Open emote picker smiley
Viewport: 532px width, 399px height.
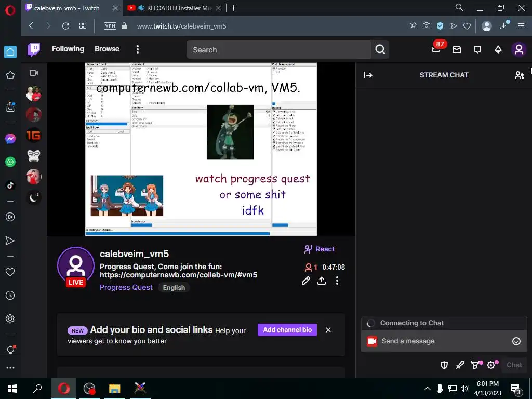[516, 341]
